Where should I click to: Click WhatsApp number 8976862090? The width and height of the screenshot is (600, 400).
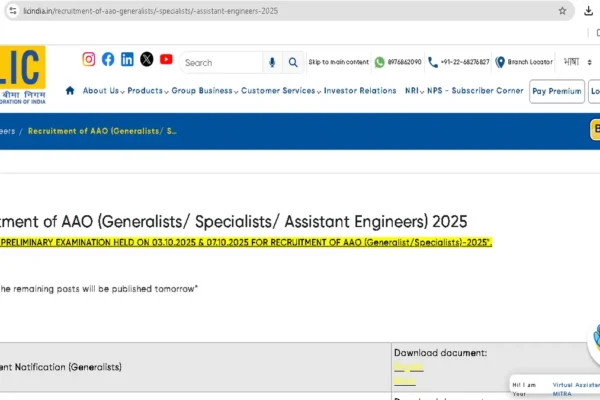[x=404, y=62]
